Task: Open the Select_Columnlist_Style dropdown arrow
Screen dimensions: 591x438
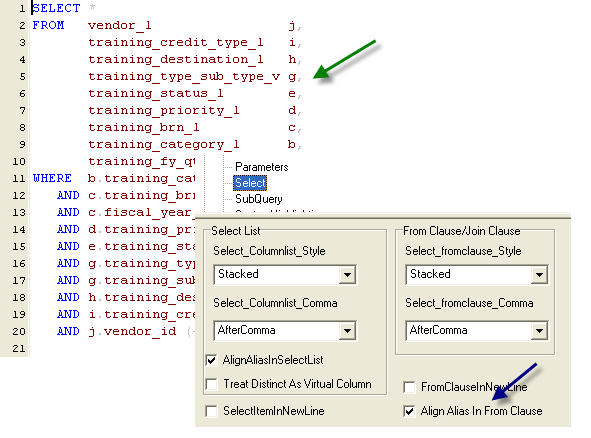Action: pos(347,275)
